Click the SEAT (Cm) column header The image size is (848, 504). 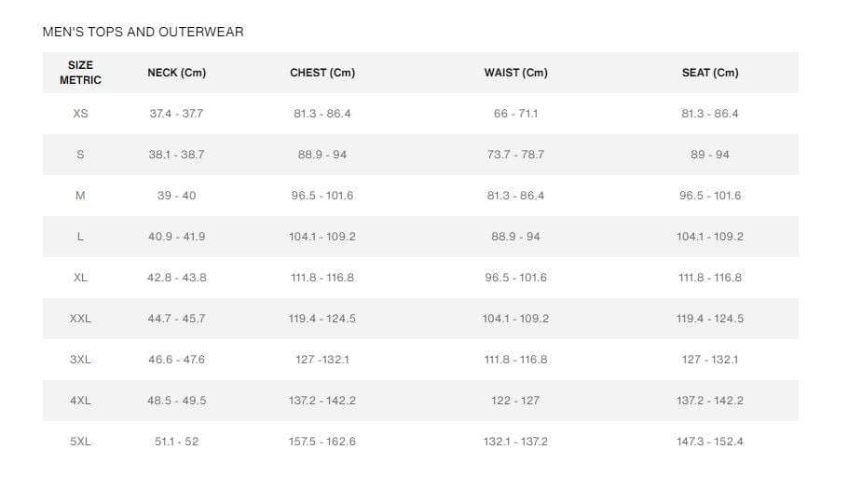(709, 73)
